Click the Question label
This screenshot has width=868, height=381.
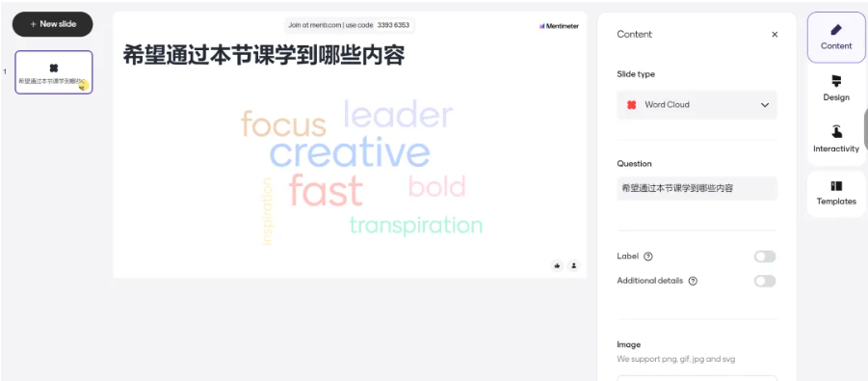(634, 164)
